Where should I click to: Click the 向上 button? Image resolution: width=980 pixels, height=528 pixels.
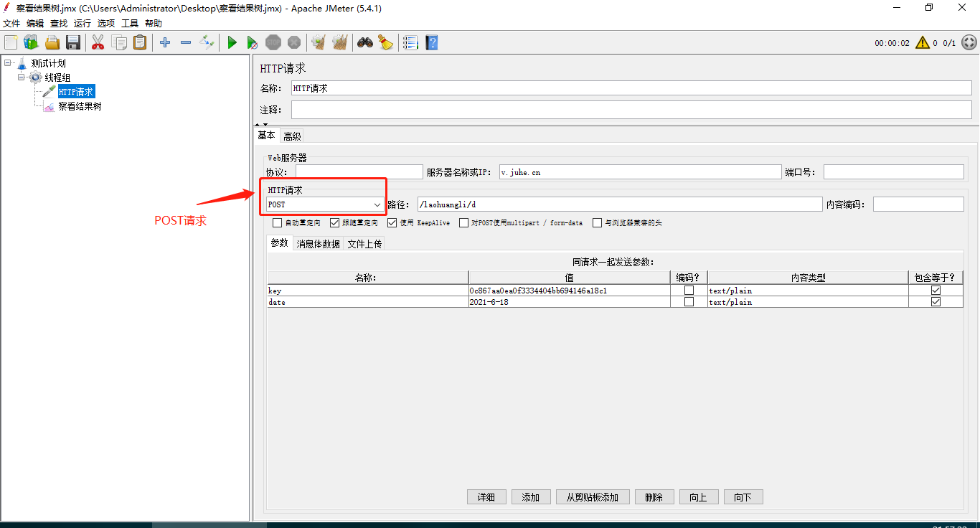[x=699, y=497]
